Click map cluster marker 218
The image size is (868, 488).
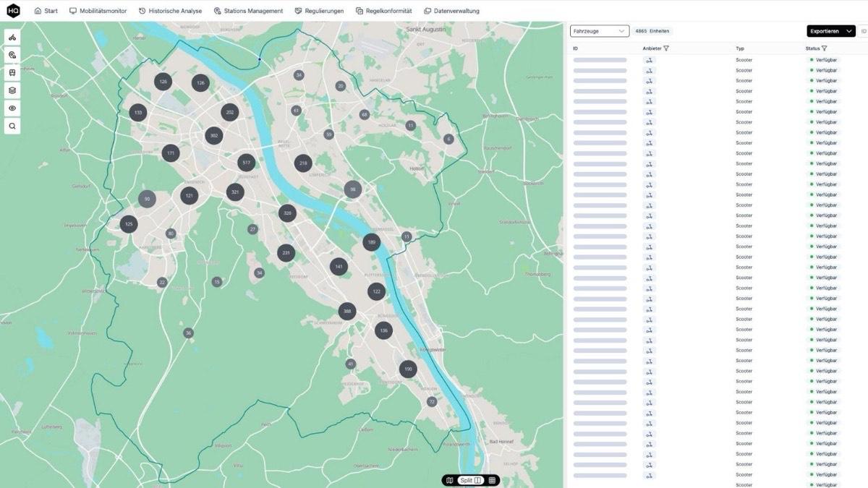click(x=303, y=163)
